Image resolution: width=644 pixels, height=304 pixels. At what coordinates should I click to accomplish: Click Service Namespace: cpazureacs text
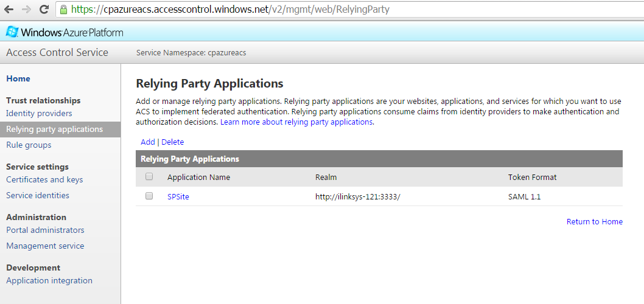[191, 53]
